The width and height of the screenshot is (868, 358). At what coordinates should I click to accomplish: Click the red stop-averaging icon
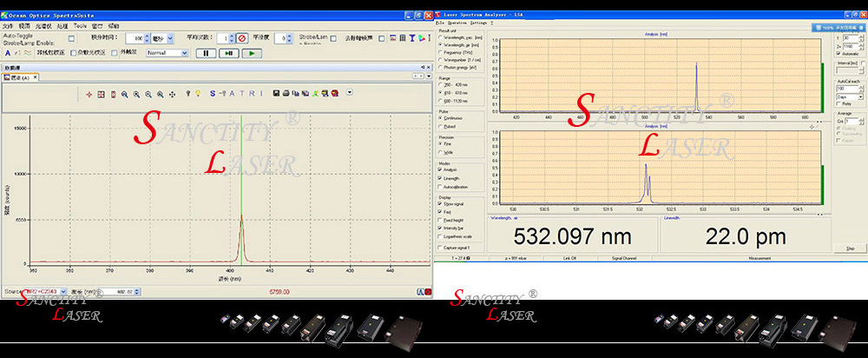pos(242,38)
